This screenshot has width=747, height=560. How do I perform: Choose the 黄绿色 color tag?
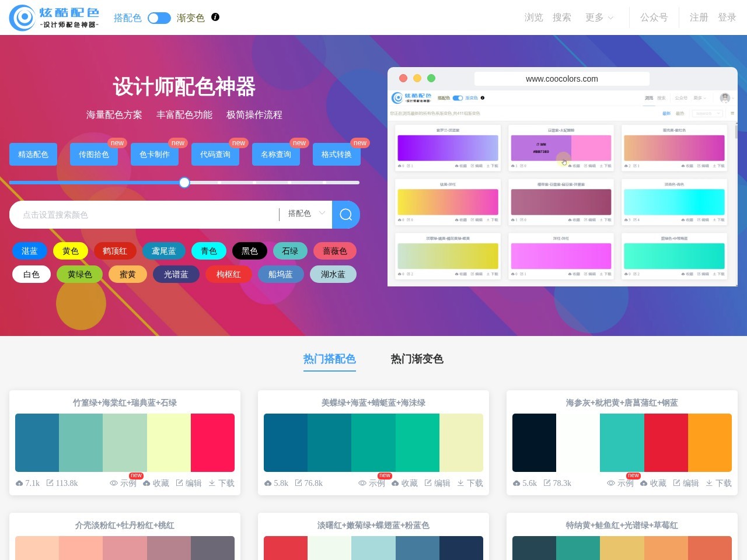pos(80,274)
